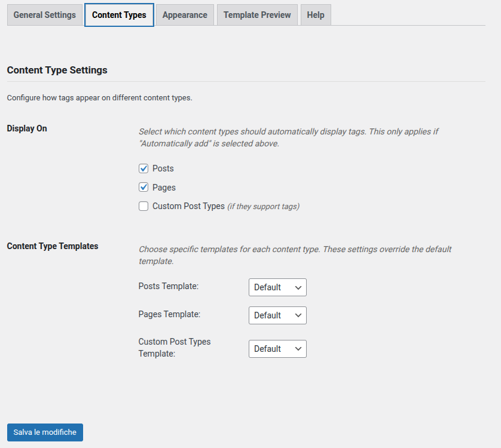Image resolution: width=501 pixels, height=448 pixels.
Task: Click the Pages Template: label
Action: pos(169,314)
